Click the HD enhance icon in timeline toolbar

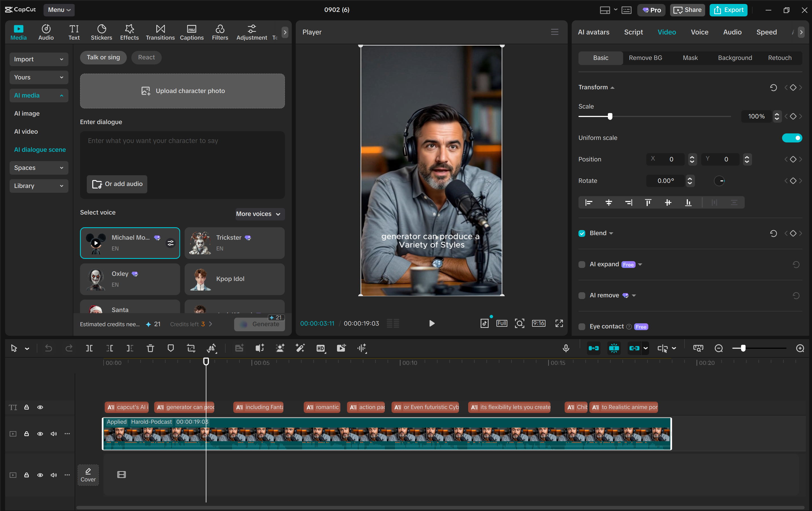(321, 348)
